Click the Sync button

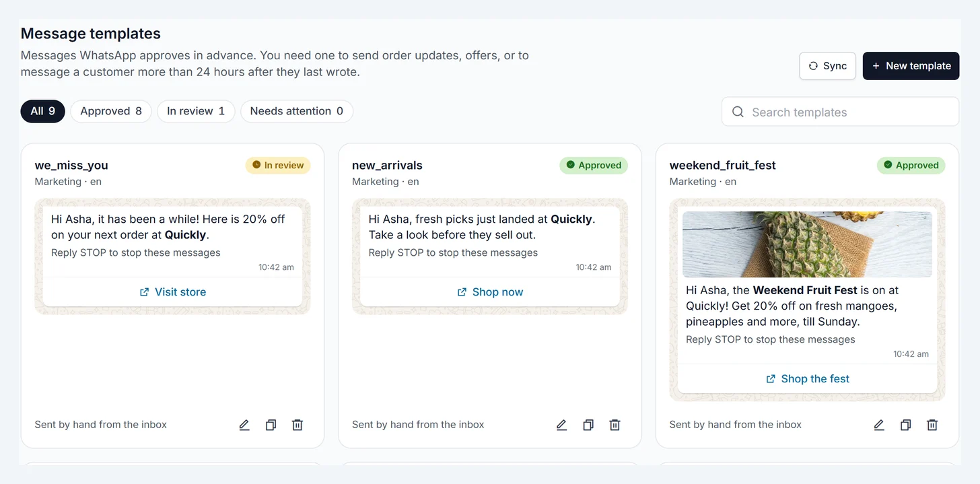pyautogui.click(x=827, y=66)
